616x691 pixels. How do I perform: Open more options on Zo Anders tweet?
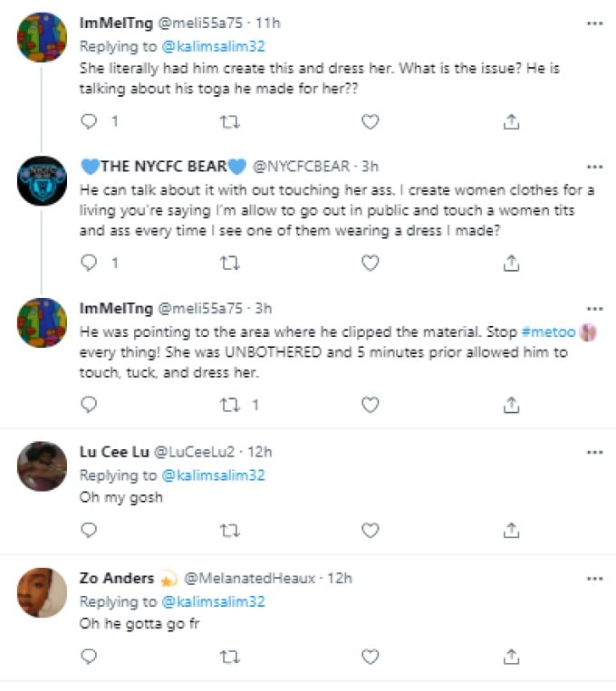point(594,577)
